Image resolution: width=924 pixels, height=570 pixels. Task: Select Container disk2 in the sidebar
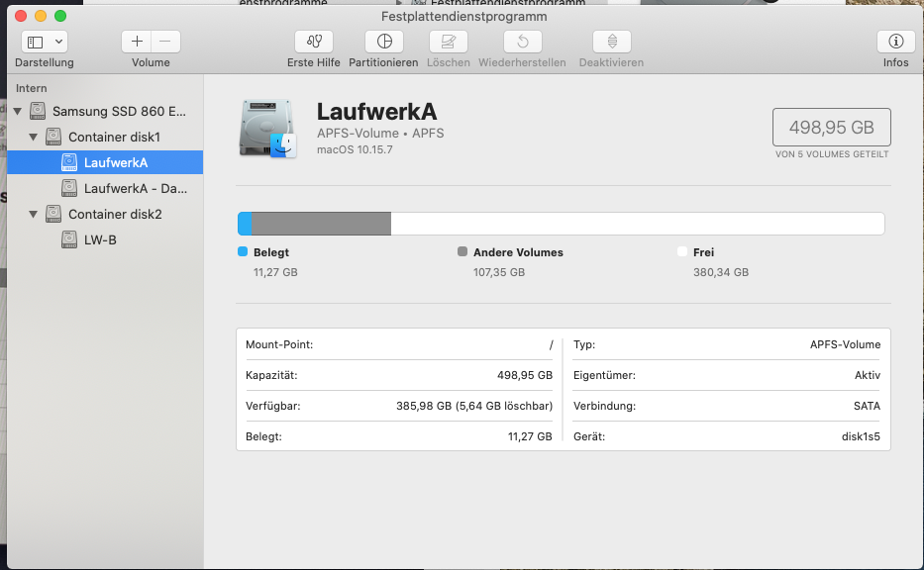pyautogui.click(x=114, y=214)
